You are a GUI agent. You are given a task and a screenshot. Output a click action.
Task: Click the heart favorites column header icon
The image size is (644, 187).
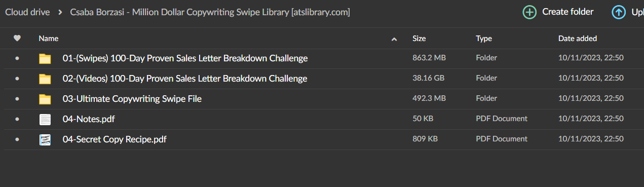(x=17, y=38)
